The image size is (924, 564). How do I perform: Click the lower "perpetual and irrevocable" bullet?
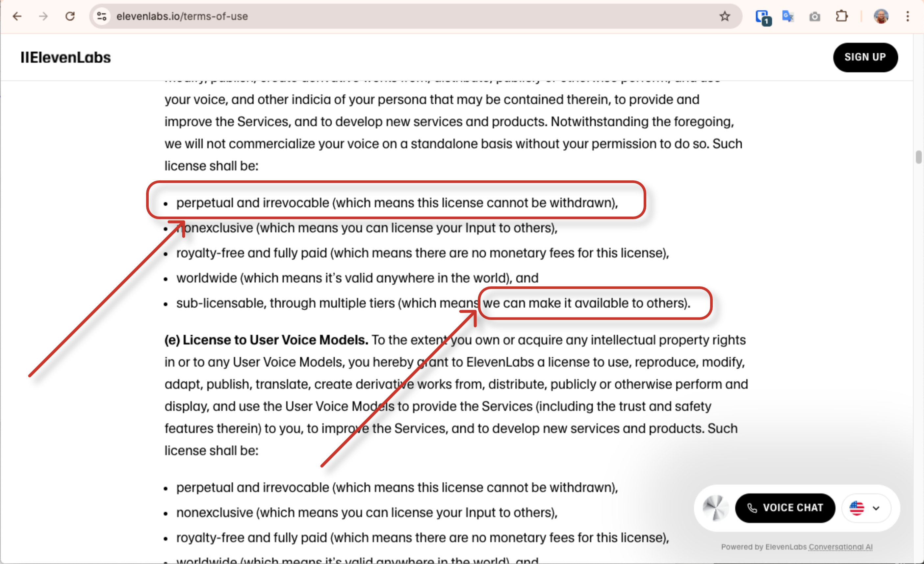coord(397,488)
